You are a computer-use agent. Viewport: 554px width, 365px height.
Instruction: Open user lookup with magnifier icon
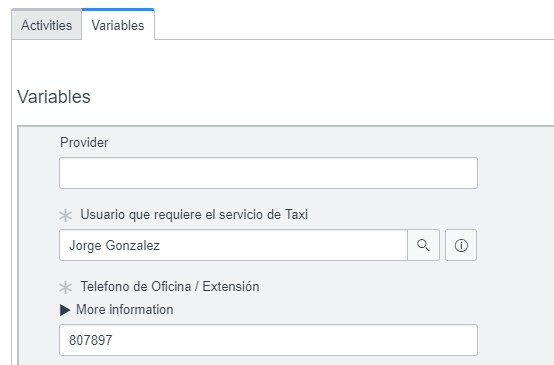423,245
